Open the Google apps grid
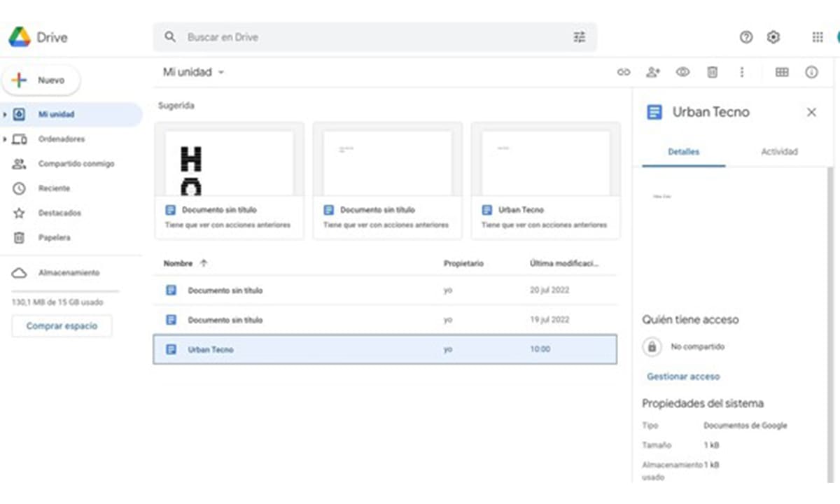Screen dimensions: 840x504 click(818, 37)
